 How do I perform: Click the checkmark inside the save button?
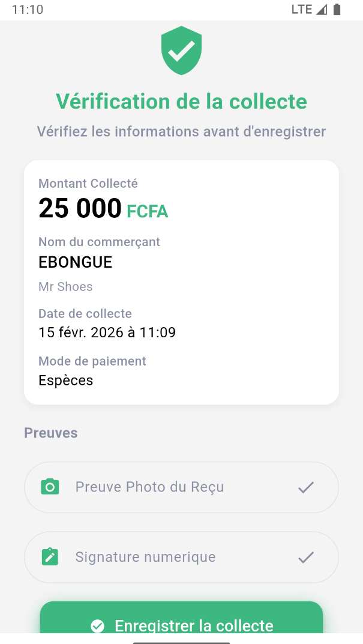tap(97, 625)
